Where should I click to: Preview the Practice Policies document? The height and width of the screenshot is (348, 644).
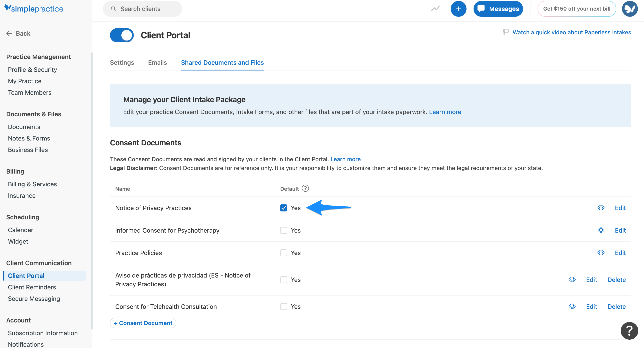point(601,253)
